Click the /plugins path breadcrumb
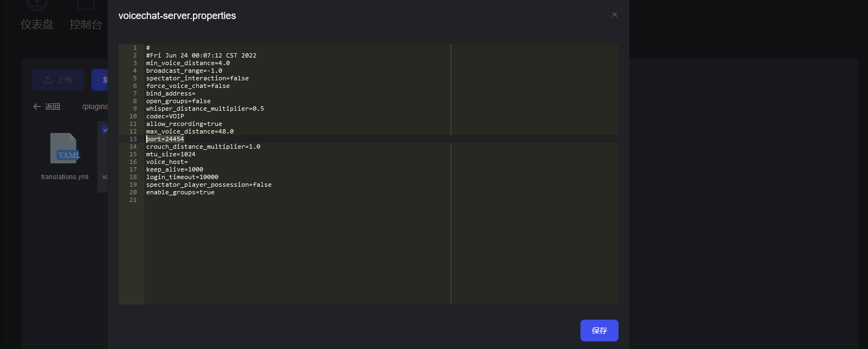The image size is (868, 349). 95,106
